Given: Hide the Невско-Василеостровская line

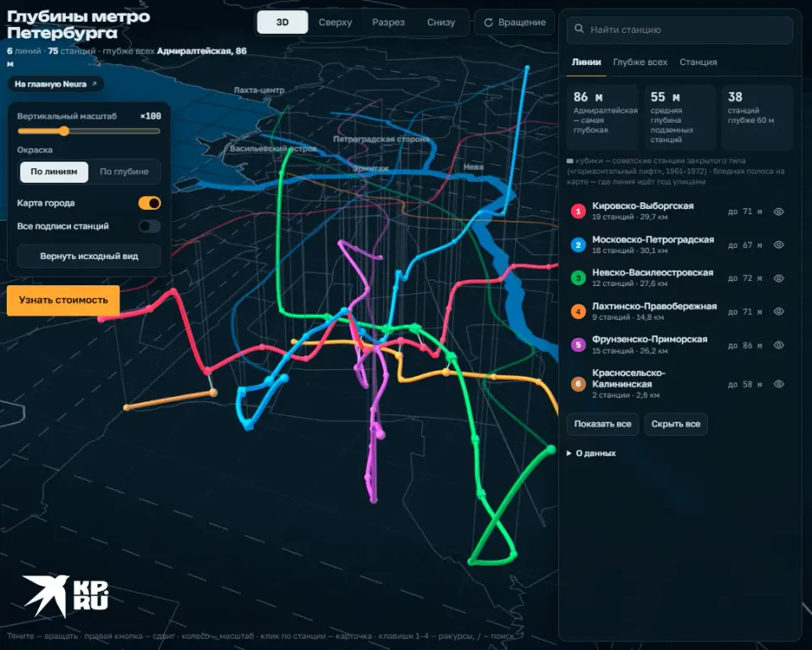Looking at the screenshot, I should tap(778, 278).
